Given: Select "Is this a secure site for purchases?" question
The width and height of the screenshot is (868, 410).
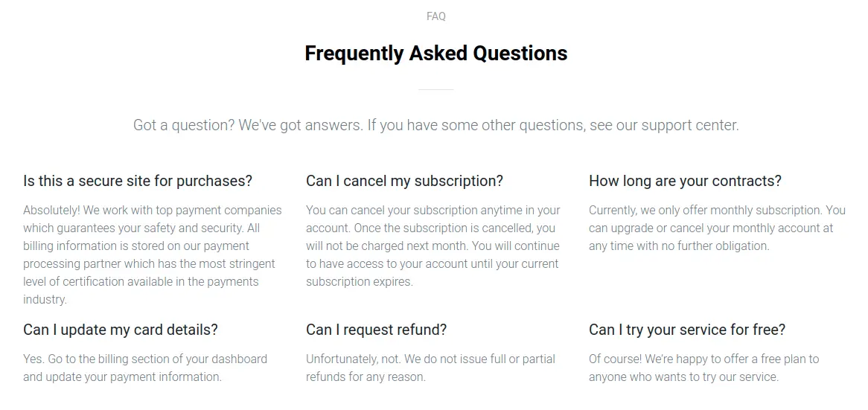Looking at the screenshot, I should pyautogui.click(x=138, y=181).
